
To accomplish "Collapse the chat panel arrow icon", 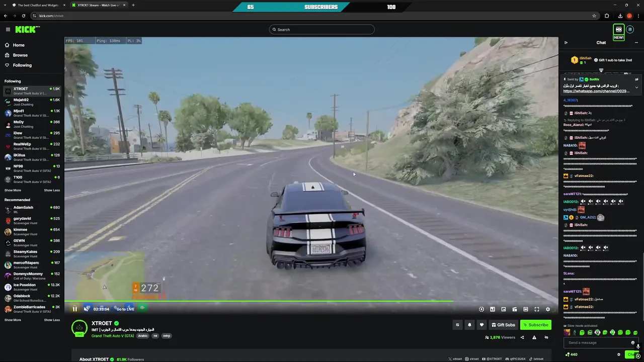I will tap(566, 43).
